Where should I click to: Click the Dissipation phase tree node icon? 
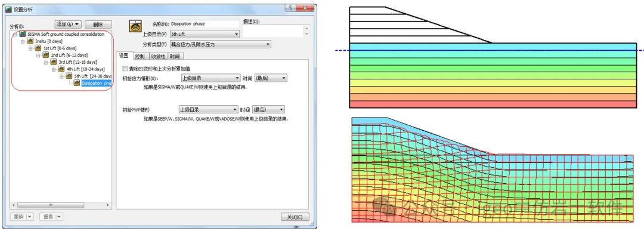click(x=76, y=82)
